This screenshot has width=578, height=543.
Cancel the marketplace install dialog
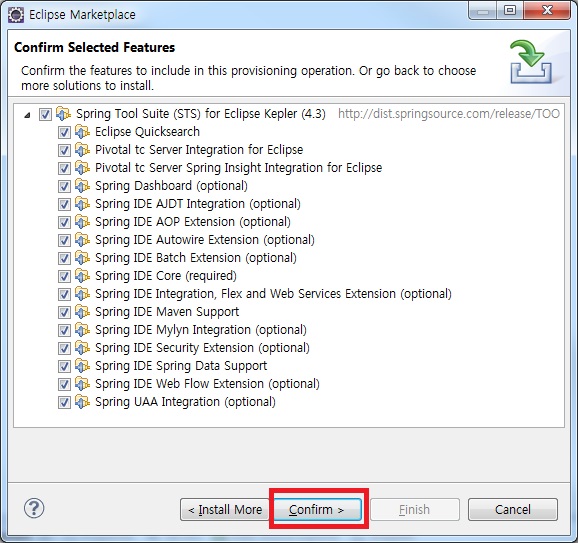tap(513, 509)
